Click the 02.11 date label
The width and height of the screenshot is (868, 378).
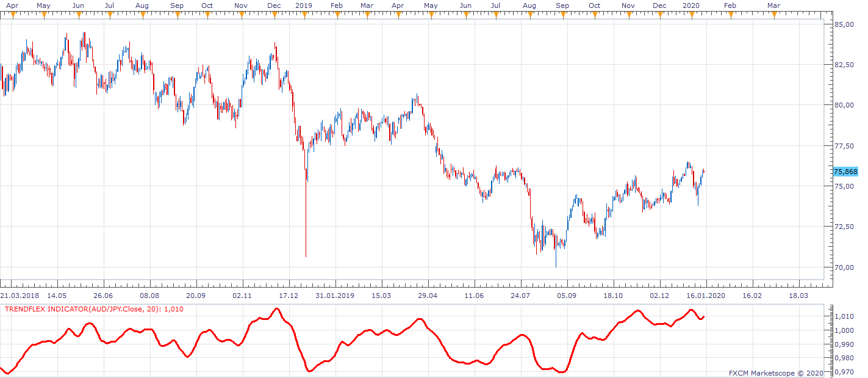tap(242, 296)
